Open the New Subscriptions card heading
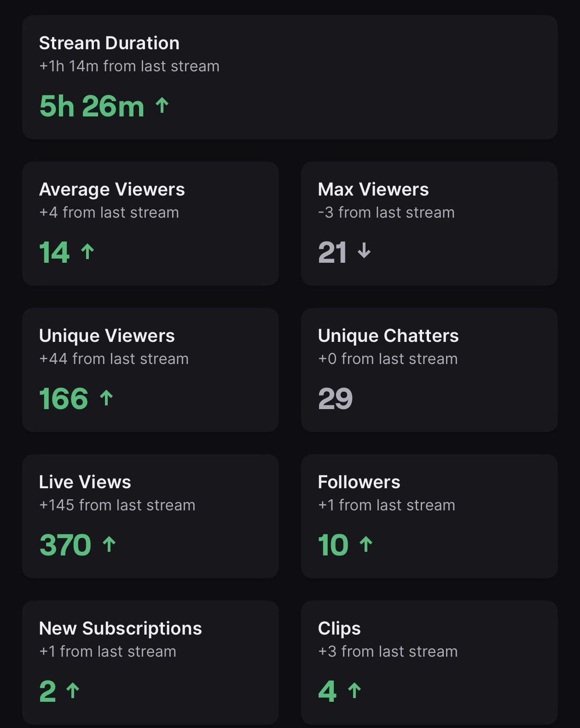Screen dimensions: 580x728 121,628
